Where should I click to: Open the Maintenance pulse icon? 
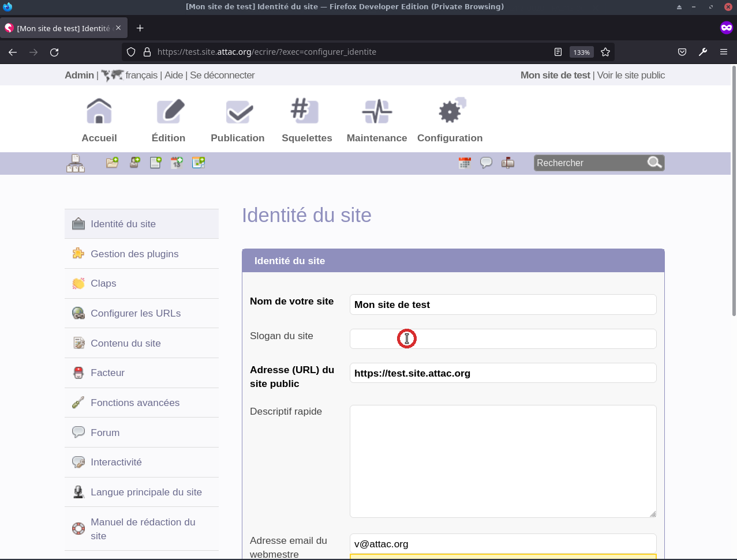377,111
